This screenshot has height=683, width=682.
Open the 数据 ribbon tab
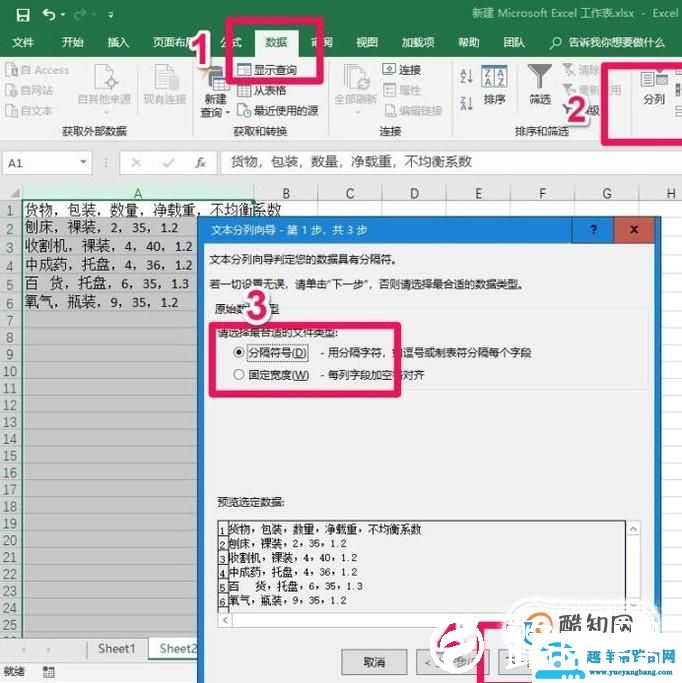[x=276, y=42]
